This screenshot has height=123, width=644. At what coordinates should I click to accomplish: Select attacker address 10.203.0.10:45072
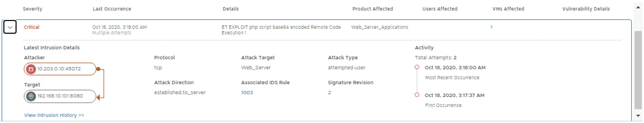(x=59, y=69)
